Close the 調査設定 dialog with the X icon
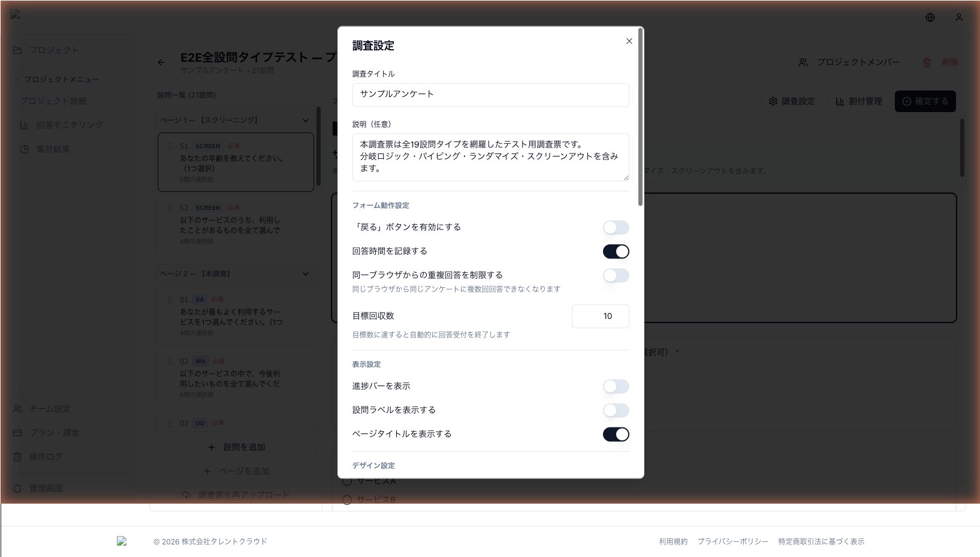 point(629,41)
